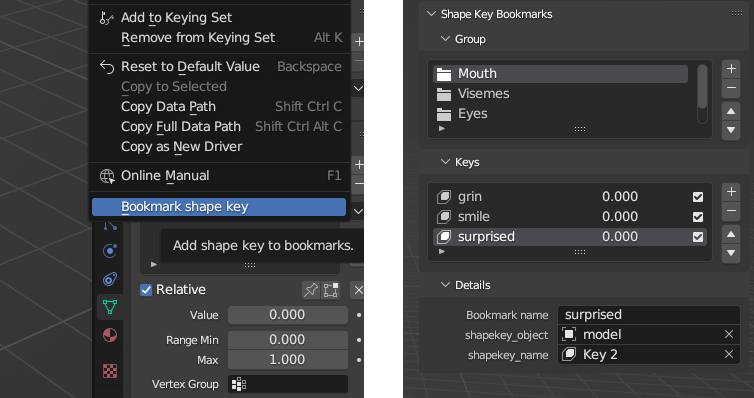
Task: Click Bookmark shape key menu item
Action: pos(219,207)
